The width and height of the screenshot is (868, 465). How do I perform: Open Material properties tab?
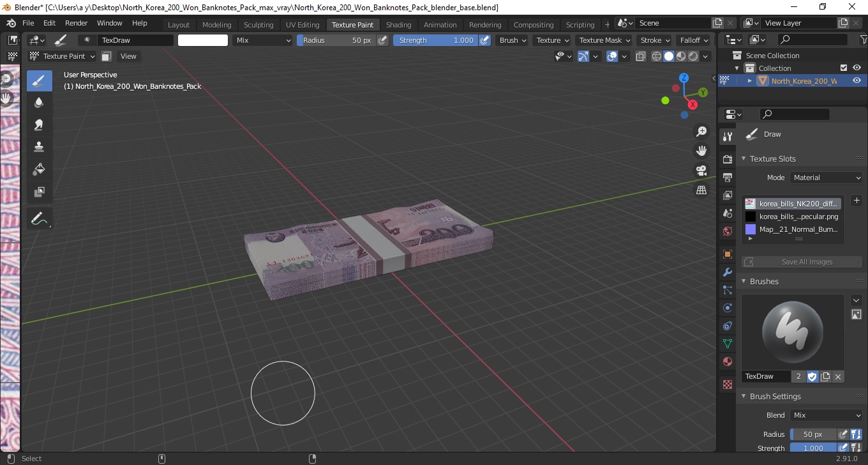click(727, 362)
